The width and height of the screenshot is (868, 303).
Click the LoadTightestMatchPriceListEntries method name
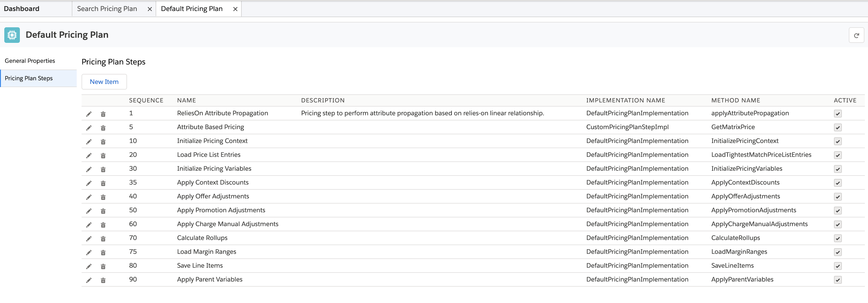[x=761, y=155]
